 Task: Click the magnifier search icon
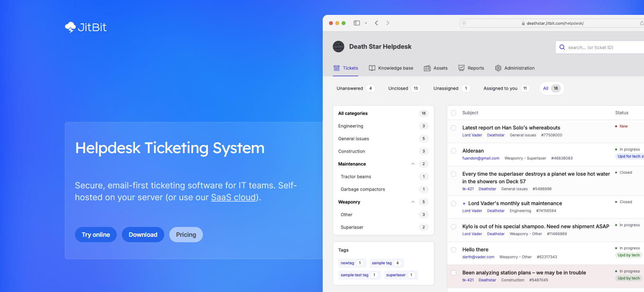click(562, 47)
